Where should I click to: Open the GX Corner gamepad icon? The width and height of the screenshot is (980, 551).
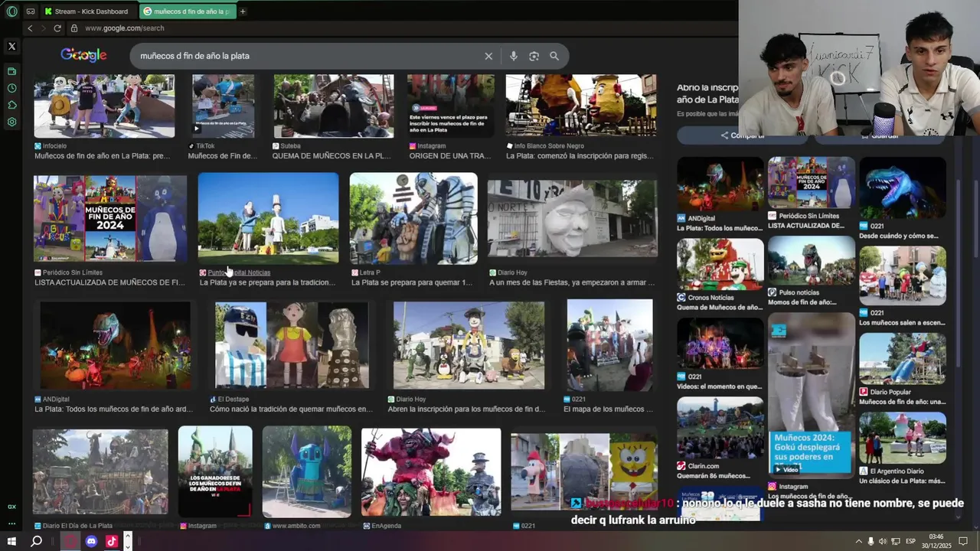(31, 11)
